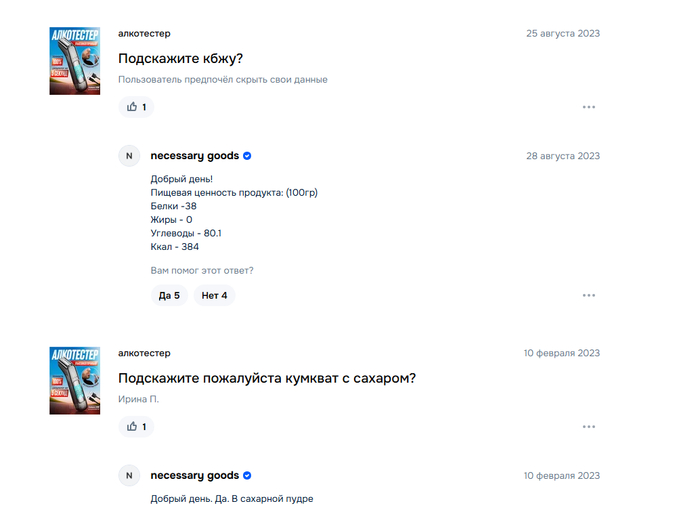Open necessary goods seller in second answer

click(194, 476)
